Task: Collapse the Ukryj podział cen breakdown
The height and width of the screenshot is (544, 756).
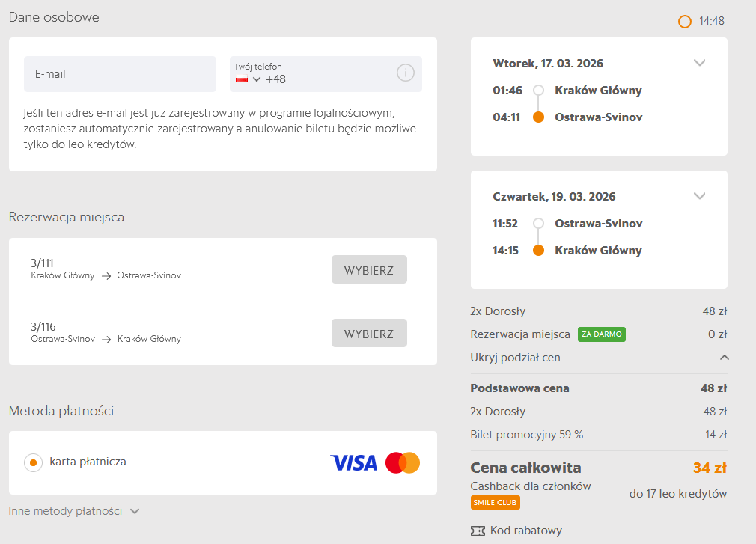Action: coord(724,358)
